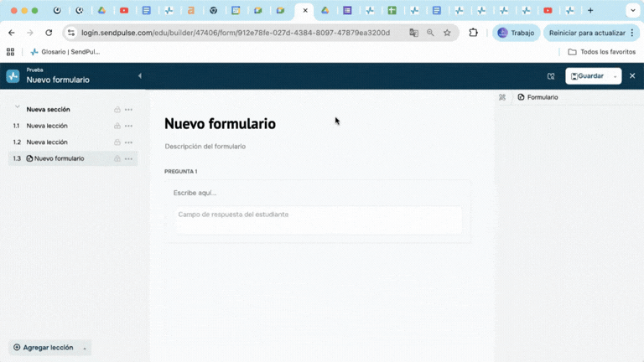Open the tab search dropdown chevron
The width and height of the screenshot is (644, 362).
632,11
